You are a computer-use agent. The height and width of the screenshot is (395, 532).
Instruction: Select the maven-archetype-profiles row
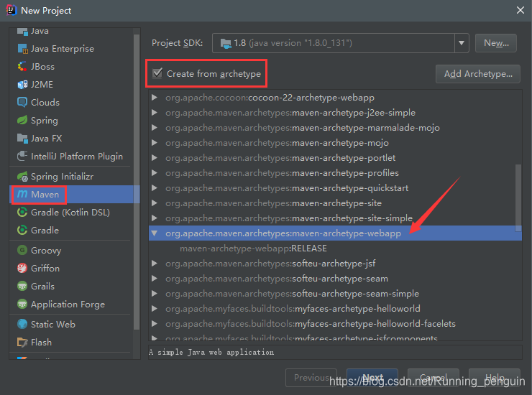[x=335, y=173]
